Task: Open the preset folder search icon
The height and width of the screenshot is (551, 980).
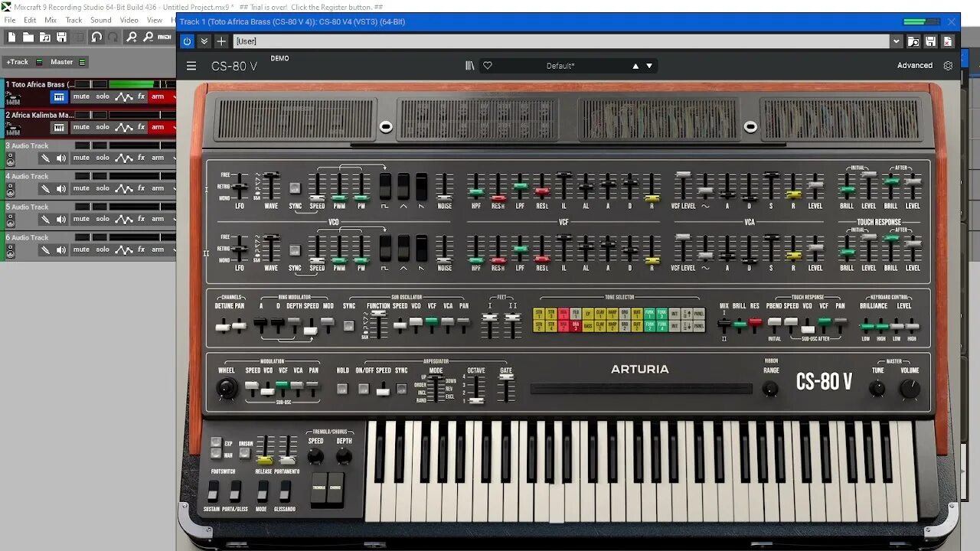Action: (x=913, y=41)
